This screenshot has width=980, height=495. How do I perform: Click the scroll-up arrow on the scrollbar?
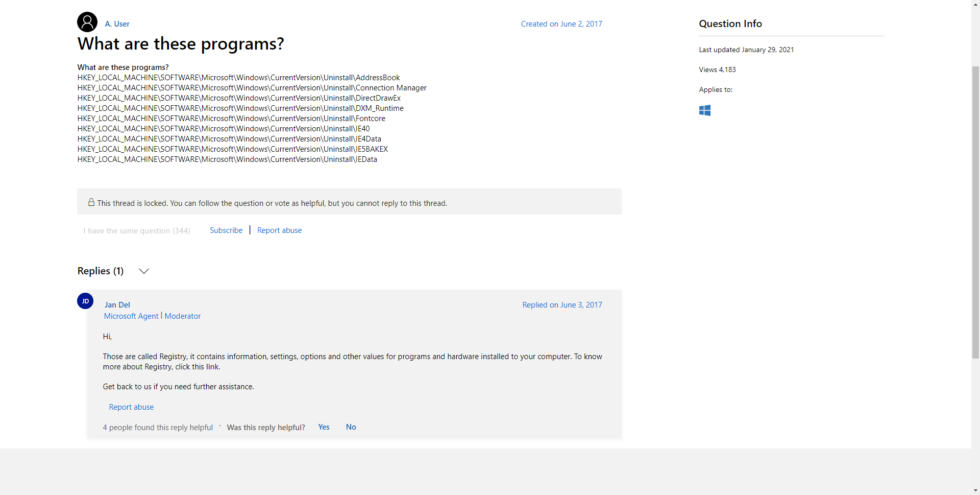(975, 4)
